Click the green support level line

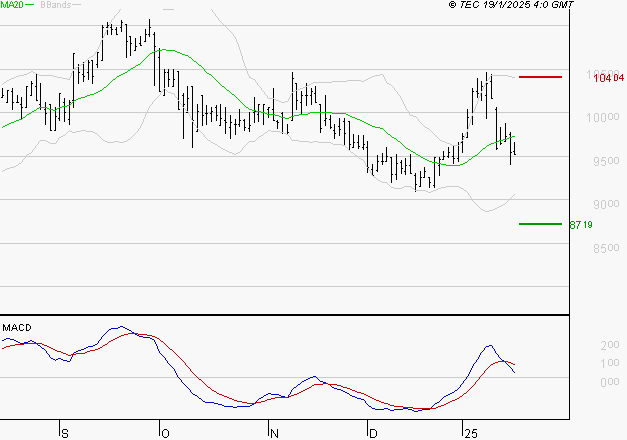(x=540, y=224)
